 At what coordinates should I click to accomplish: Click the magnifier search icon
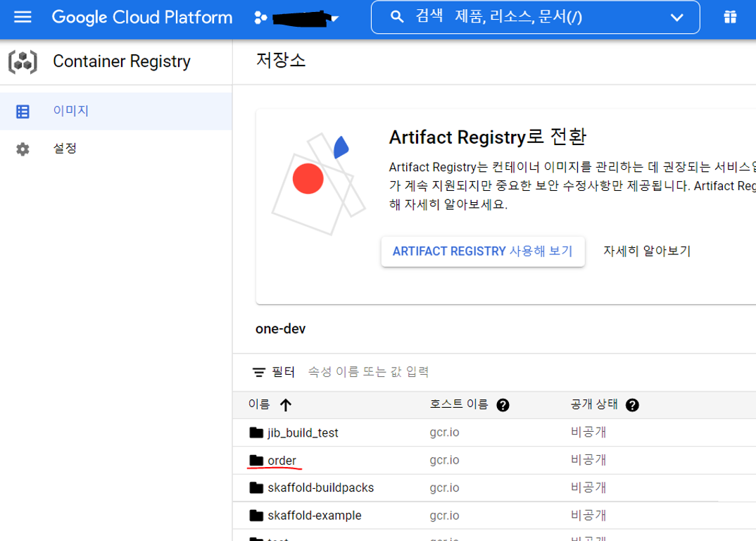coord(397,18)
